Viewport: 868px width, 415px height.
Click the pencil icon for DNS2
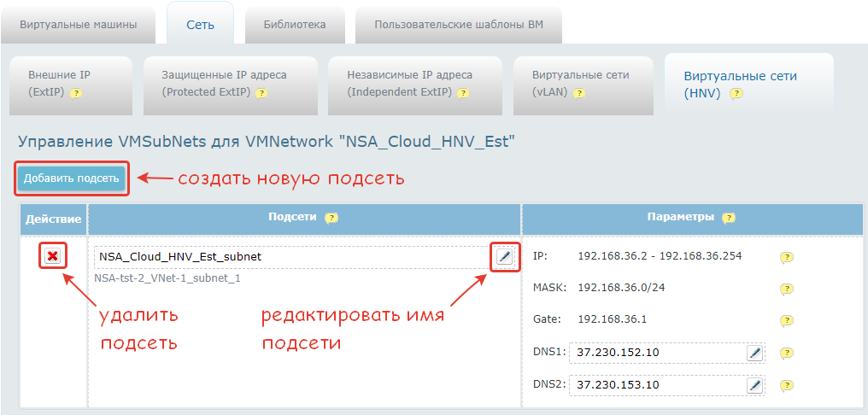click(754, 385)
